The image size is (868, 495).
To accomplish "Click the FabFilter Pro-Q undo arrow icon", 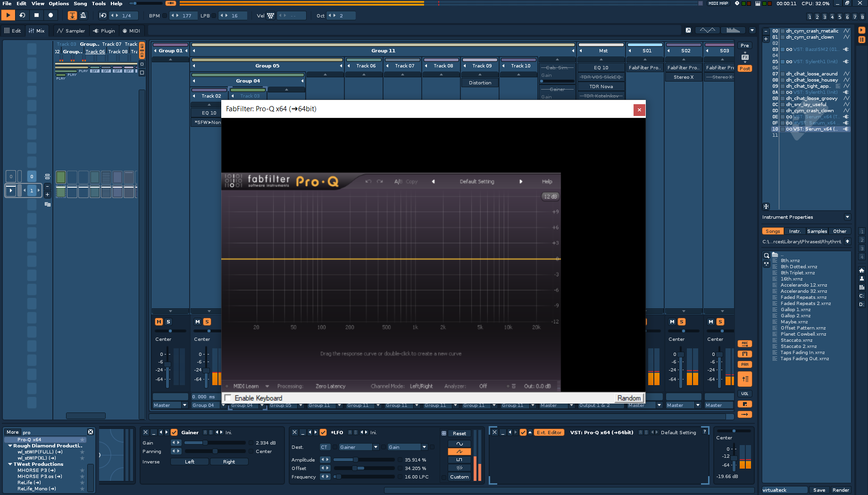I will point(368,181).
